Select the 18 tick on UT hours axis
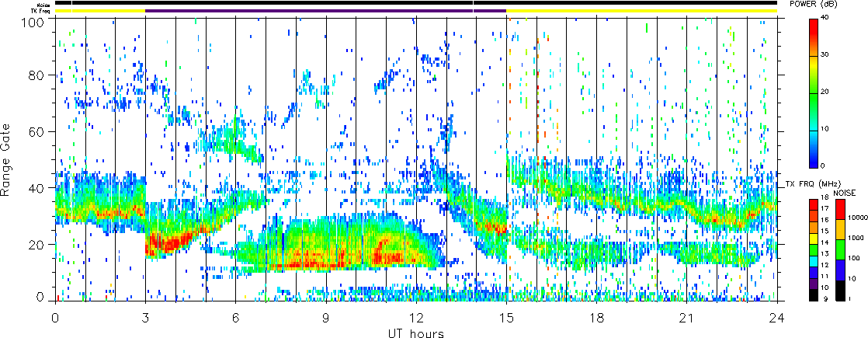This screenshot has width=868, height=338. pos(597,318)
